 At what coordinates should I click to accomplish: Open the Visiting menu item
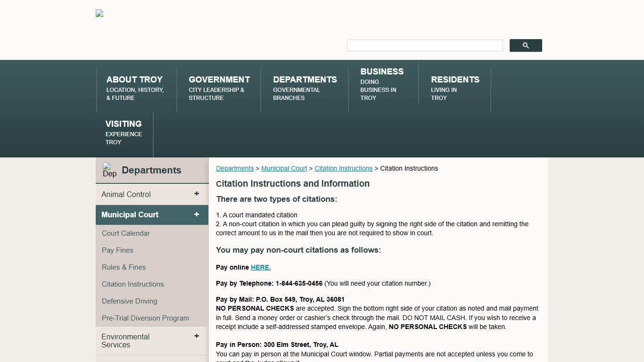click(x=124, y=132)
